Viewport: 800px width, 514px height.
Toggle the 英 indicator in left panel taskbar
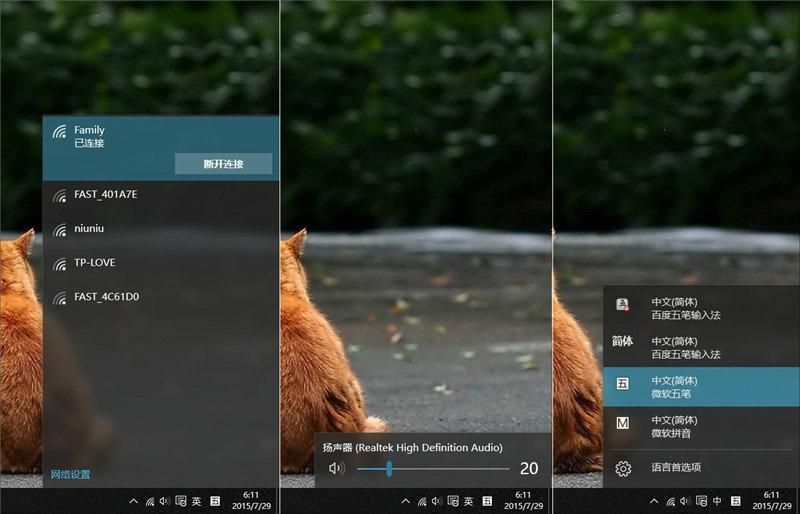[197, 501]
